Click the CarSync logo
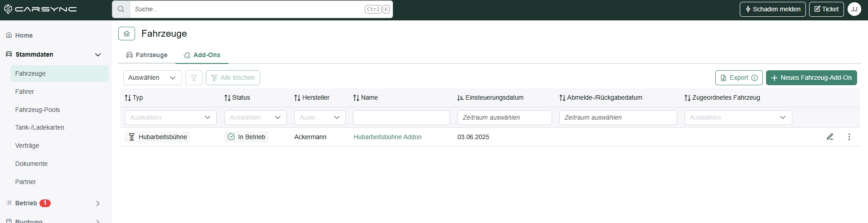 click(x=40, y=9)
